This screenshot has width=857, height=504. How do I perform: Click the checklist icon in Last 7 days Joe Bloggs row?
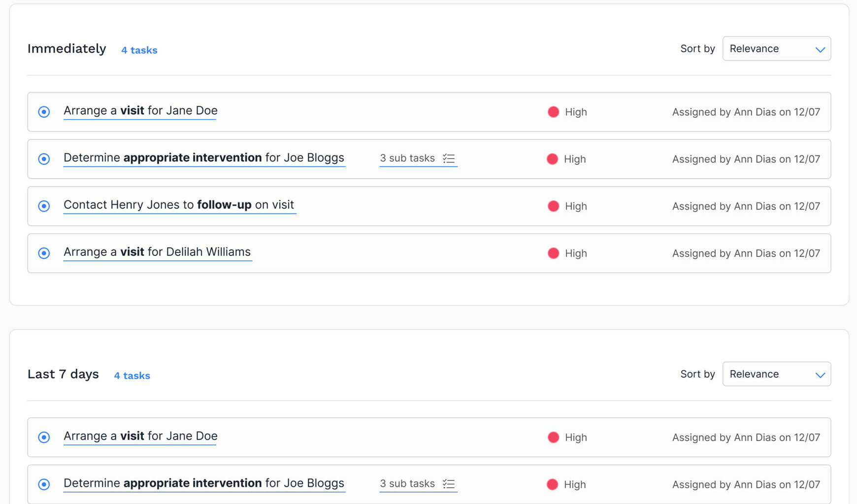[448, 483]
